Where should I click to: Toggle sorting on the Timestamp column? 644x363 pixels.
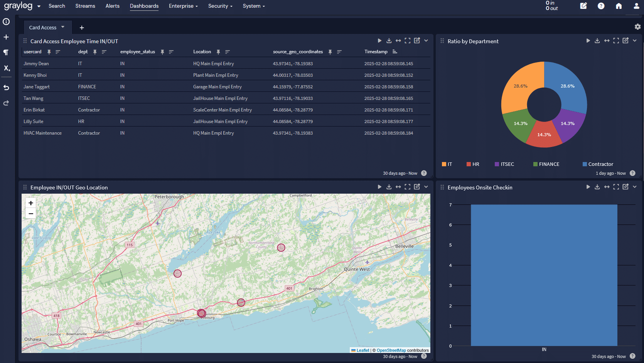click(394, 51)
